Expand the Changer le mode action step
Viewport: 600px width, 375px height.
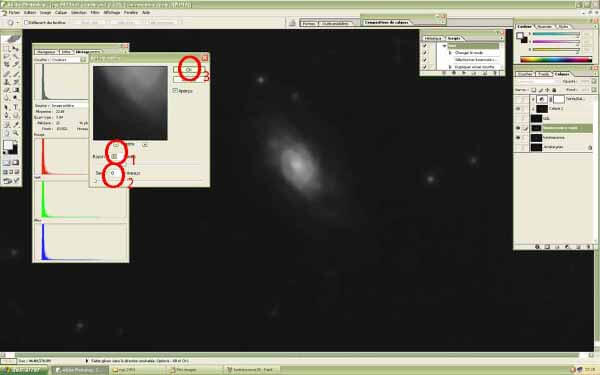pos(450,53)
